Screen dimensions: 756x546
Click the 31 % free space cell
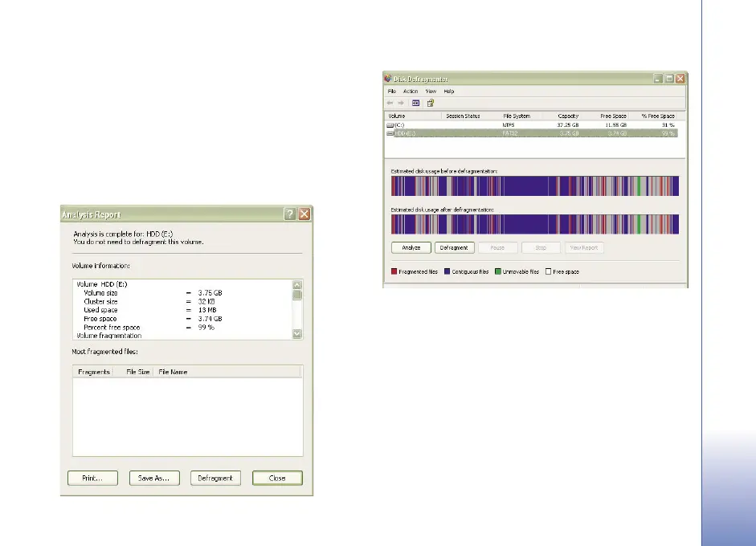pos(668,125)
